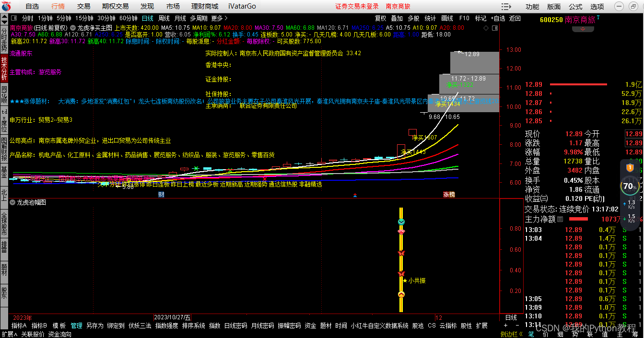Select the 日线密码 indicator tab
Viewport: 644px width, 338px height.
pos(235,326)
